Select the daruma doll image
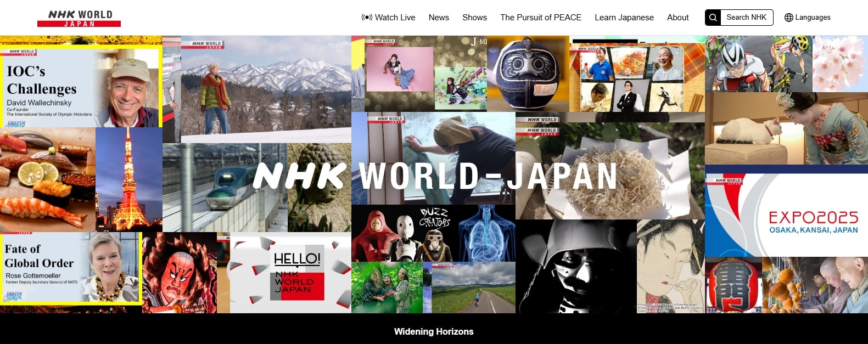 click(528, 74)
